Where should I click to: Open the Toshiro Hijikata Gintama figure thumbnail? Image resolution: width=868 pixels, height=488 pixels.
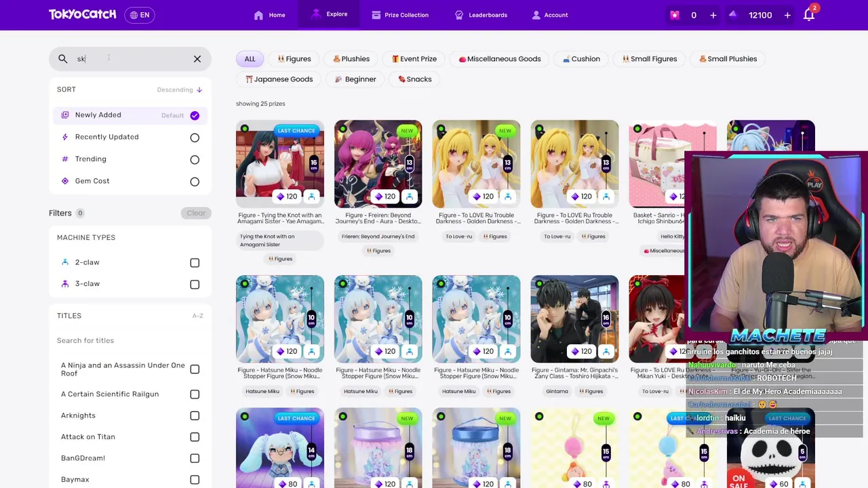click(x=575, y=319)
